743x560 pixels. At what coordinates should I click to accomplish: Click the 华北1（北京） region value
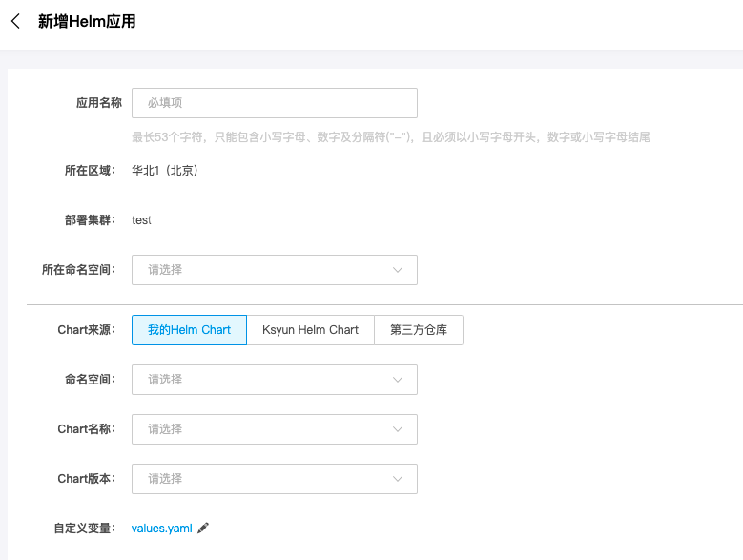pyautogui.click(x=165, y=171)
